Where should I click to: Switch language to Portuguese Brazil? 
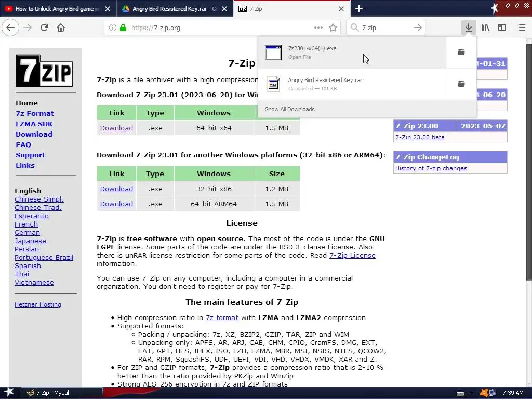44,258
